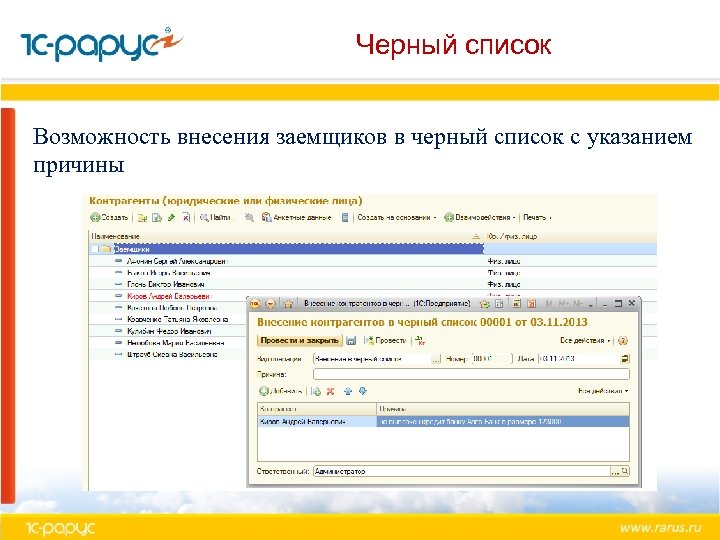Click the M- button in title bar

(578, 304)
